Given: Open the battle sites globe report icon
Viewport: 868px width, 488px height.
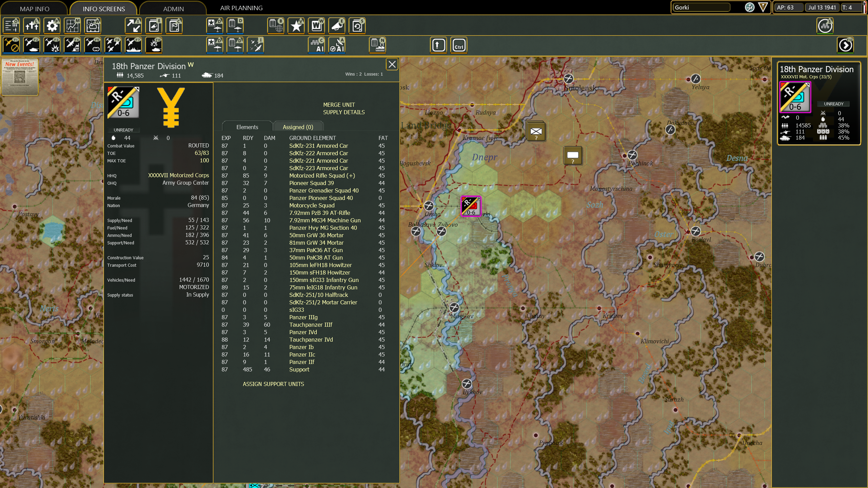Looking at the screenshot, I should coord(276,25).
